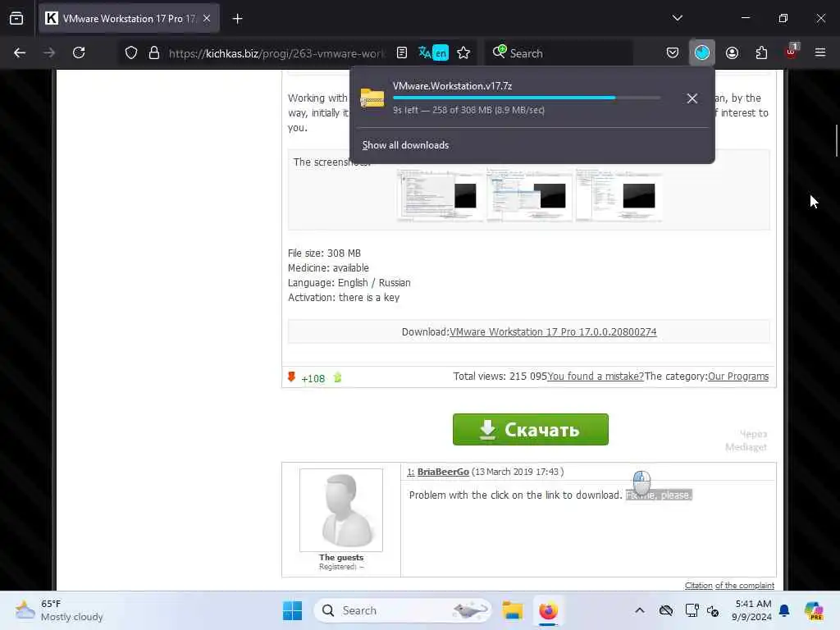Go back to the previous page

tap(20, 52)
